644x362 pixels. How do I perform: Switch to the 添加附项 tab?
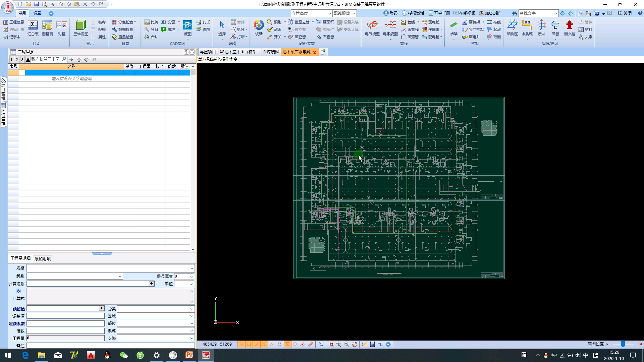click(x=43, y=259)
